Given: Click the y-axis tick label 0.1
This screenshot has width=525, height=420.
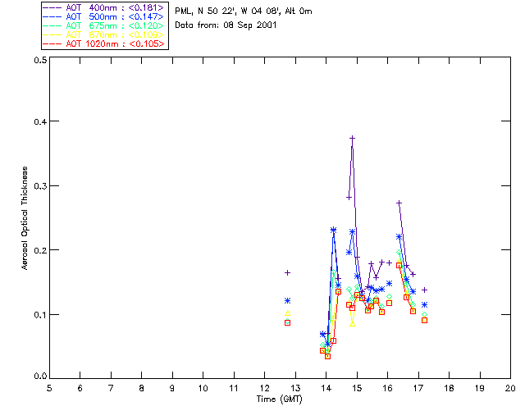Looking at the screenshot, I should tap(40, 315).
